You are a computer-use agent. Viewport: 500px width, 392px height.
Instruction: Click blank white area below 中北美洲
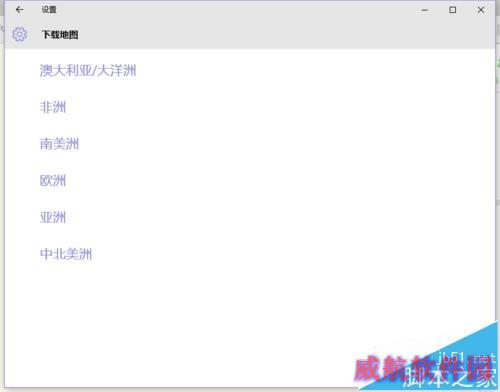point(200,307)
